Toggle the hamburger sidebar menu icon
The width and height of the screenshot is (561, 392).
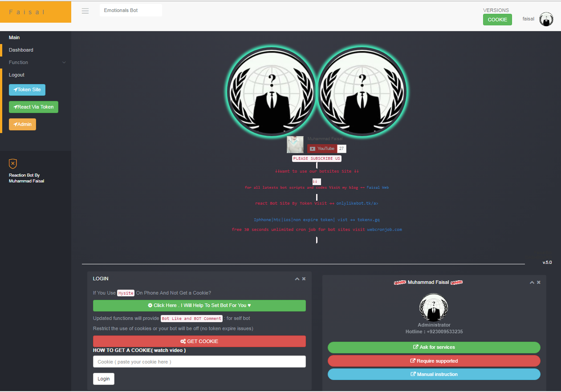point(85,11)
